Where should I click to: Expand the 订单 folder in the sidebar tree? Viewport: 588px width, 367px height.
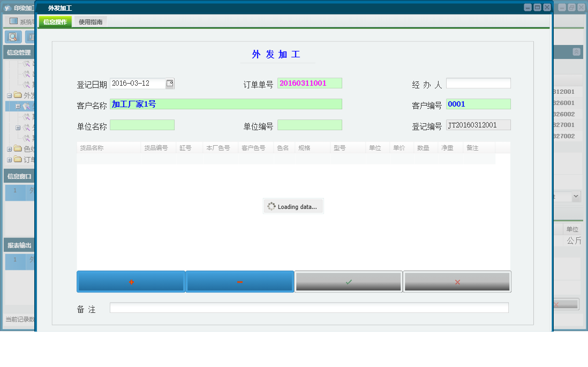(10, 160)
